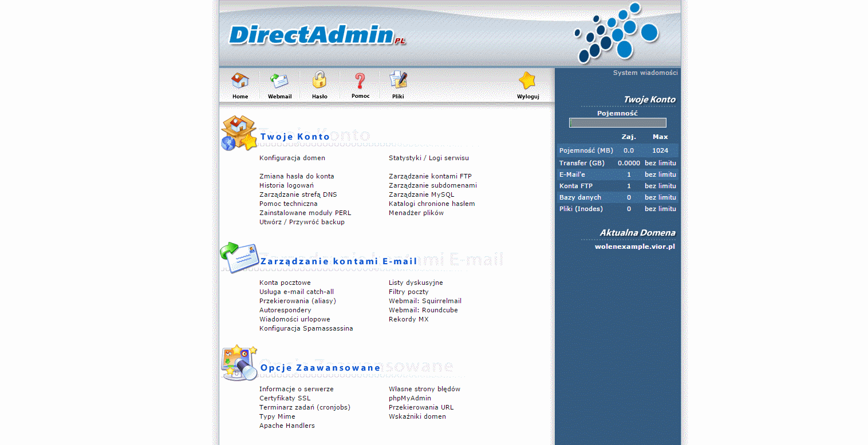Click the Opcje Zaawansowane section icon

[x=239, y=363]
